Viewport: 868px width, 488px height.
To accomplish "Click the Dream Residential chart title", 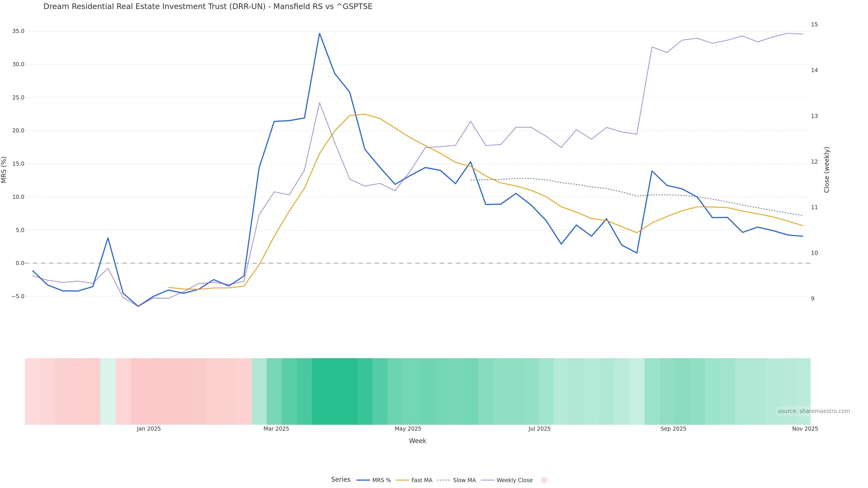I will point(208,7).
